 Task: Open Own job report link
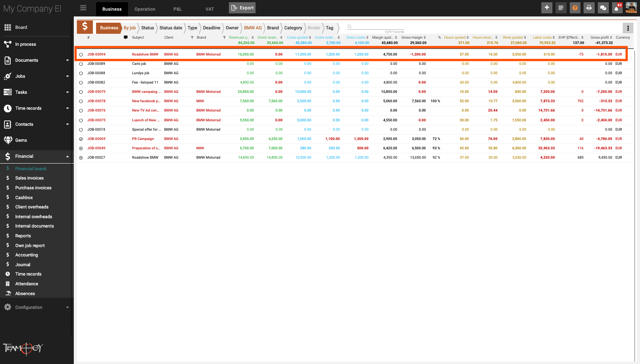click(30, 245)
